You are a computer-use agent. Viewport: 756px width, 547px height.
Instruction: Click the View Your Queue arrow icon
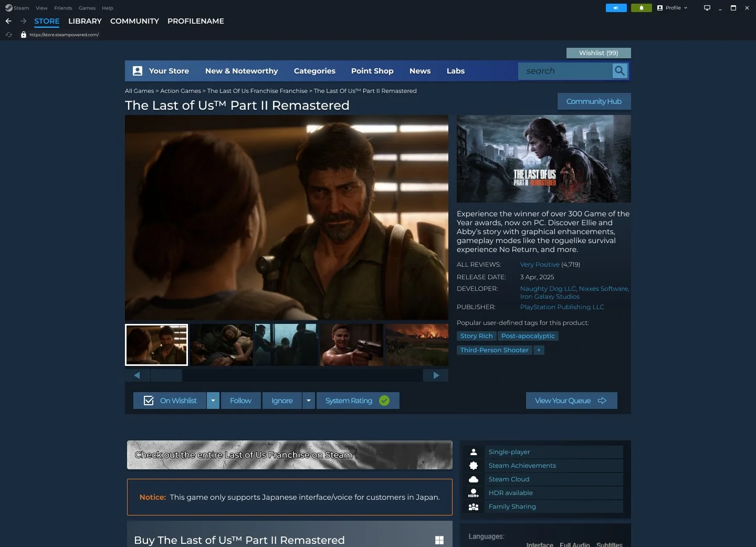tap(602, 401)
